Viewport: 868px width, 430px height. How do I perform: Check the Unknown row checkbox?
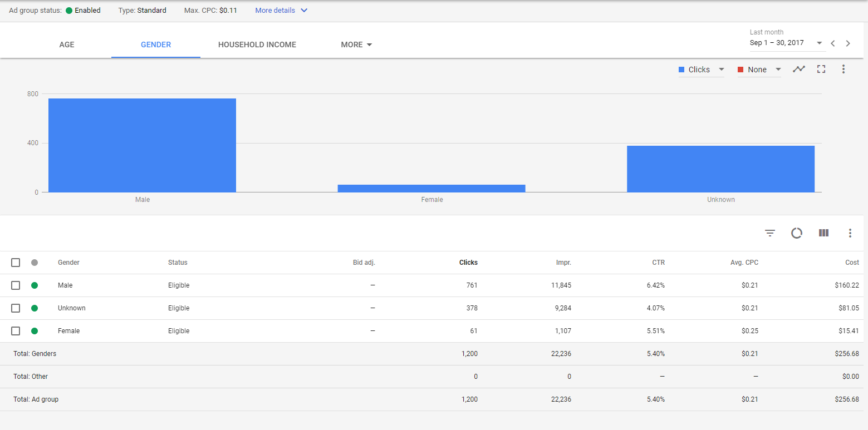16,308
